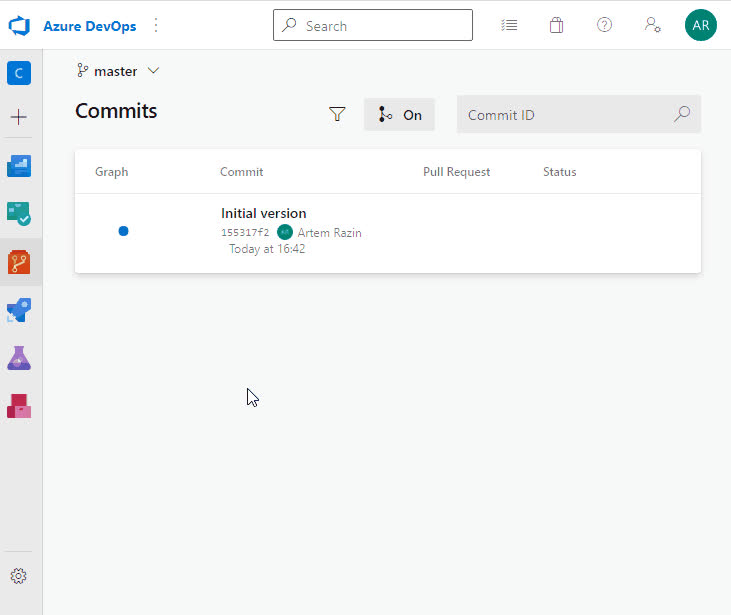This screenshot has width=731, height=615.
Task: Open User settings icon
Action: pyautogui.click(x=652, y=25)
